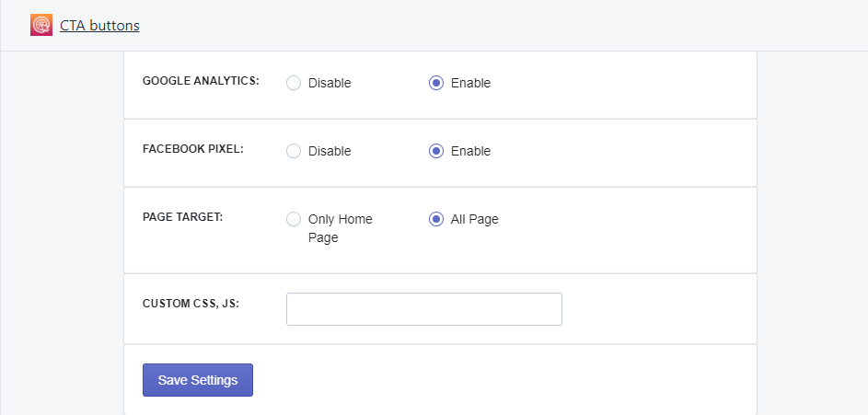Image resolution: width=868 pixels, height=415 pixels.
Task: Open the CTA buttons header link
Action: point(99,26)
